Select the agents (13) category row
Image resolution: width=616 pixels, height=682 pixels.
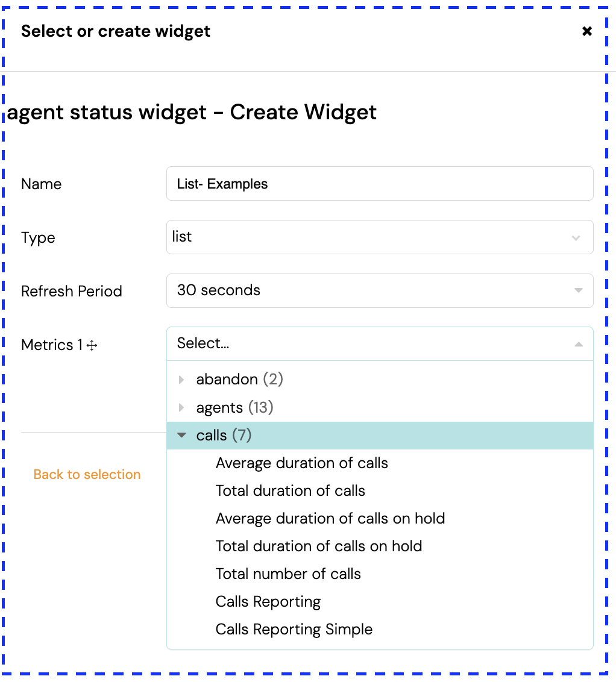click(234, 408)
